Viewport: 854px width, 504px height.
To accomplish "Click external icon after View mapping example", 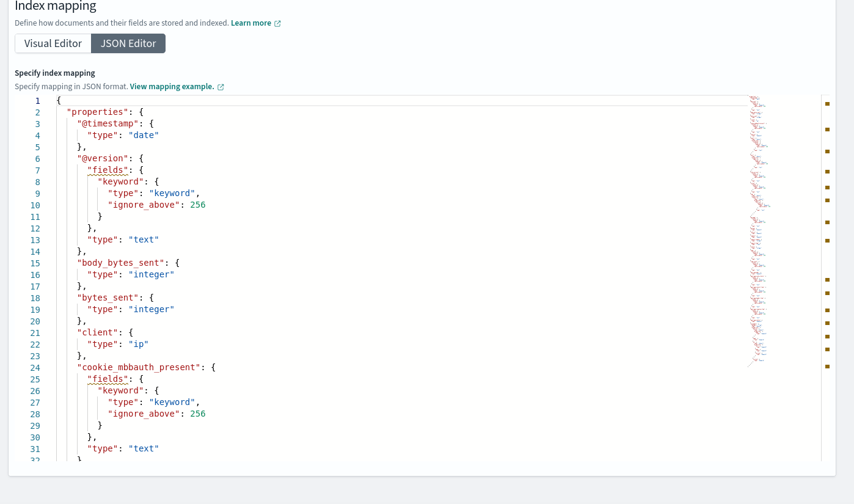I will [x=221, y=87].
